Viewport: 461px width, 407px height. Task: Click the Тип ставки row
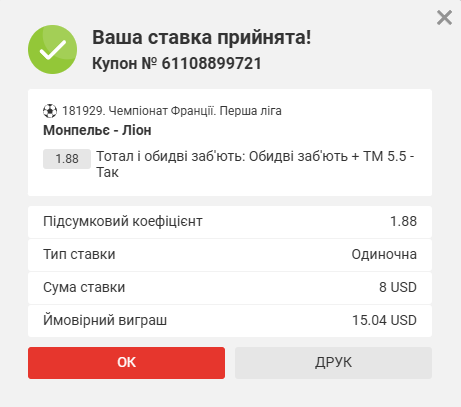230,255
